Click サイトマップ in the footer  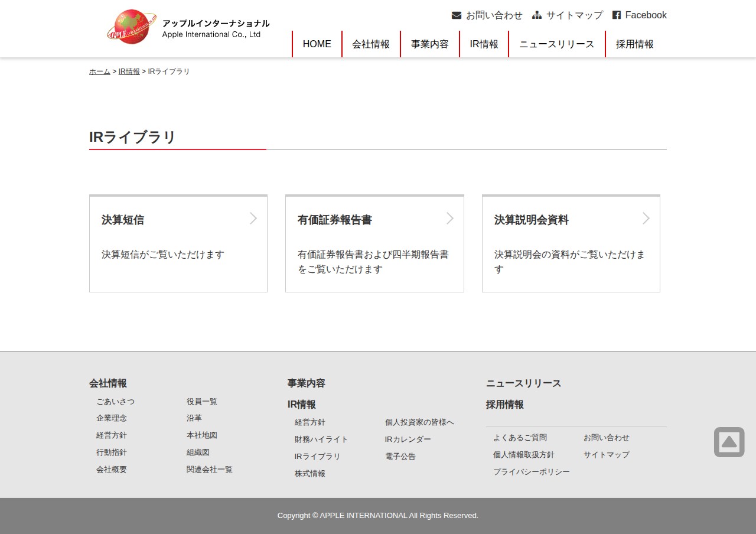(607, 455)
